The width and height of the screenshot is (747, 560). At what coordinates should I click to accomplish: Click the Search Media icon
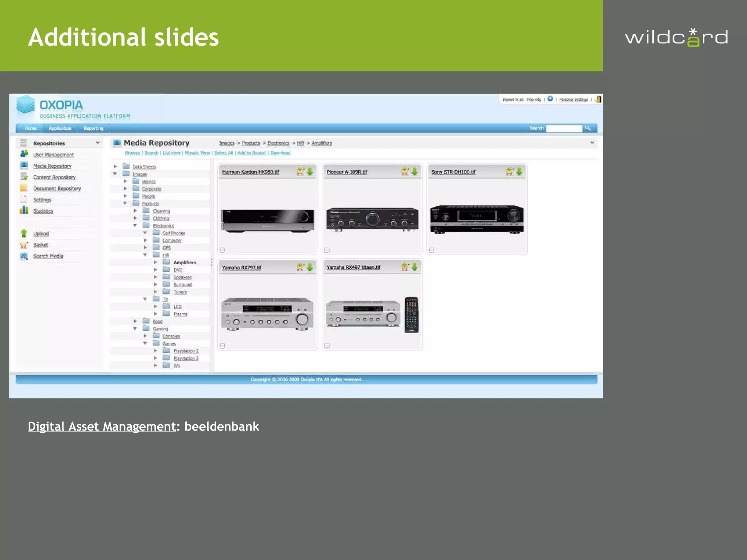(24, 256)
